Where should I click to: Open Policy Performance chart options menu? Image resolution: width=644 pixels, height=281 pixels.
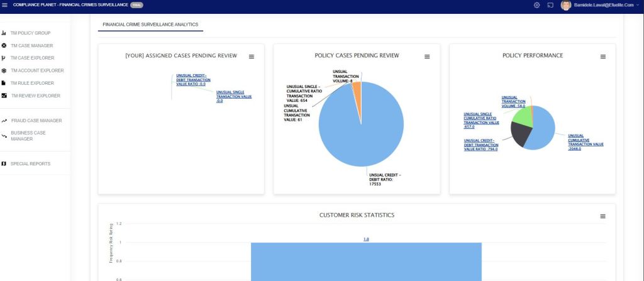(x=603, y=57)
